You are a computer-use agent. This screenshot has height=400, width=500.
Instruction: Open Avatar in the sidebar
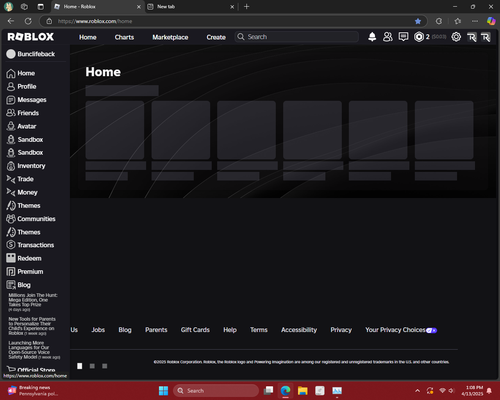coord(21,126)
